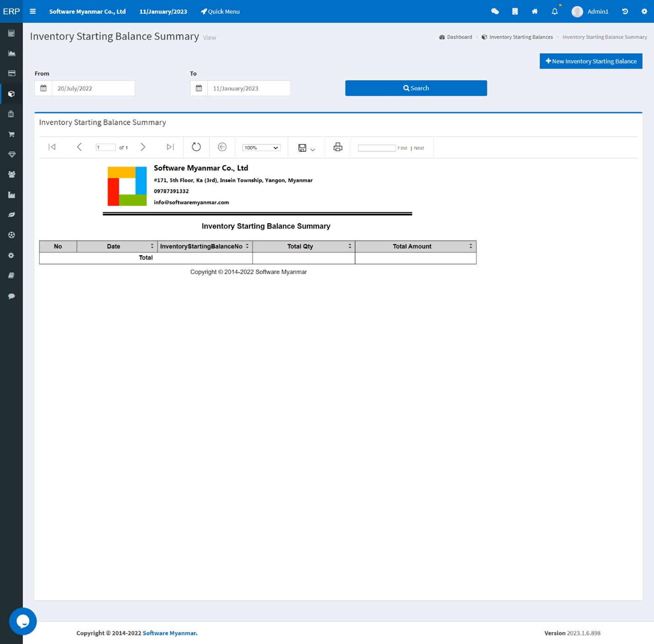Open the From date calendar picker
654x644 pixels.
[x=43, y=88]
